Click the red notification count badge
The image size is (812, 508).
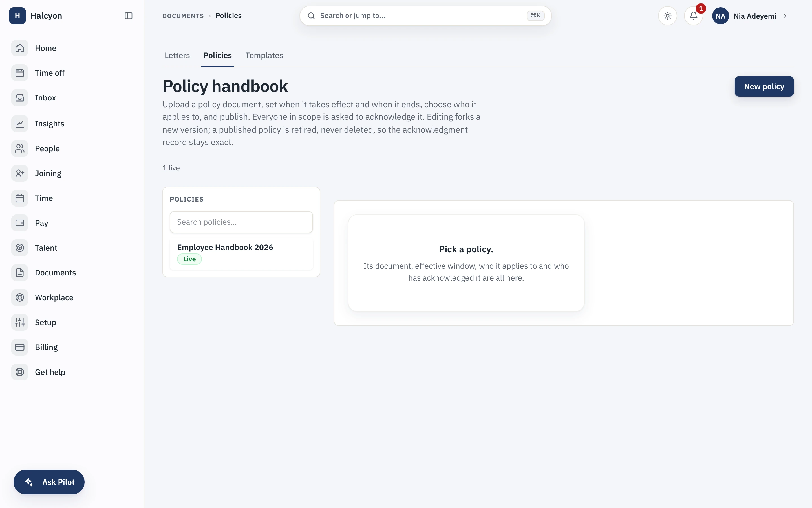coord(701,8)
